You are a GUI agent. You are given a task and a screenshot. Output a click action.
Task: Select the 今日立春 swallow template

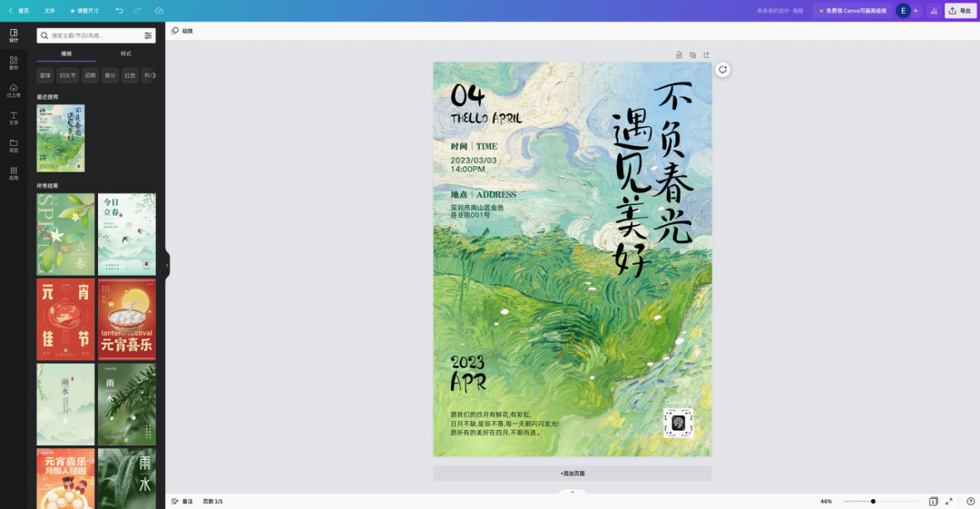pyautogui.click(x=127, y=234)
